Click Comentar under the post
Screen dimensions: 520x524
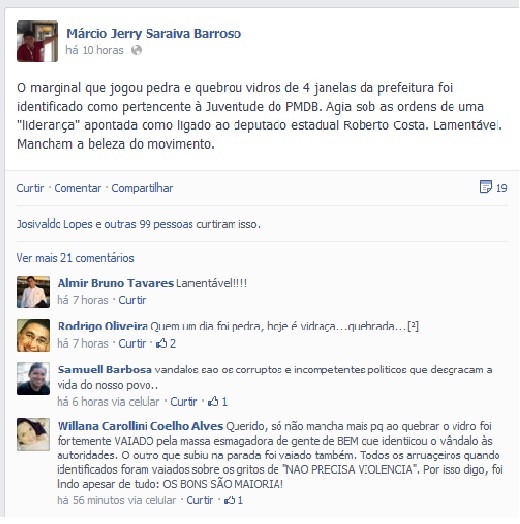click(78, 188)
